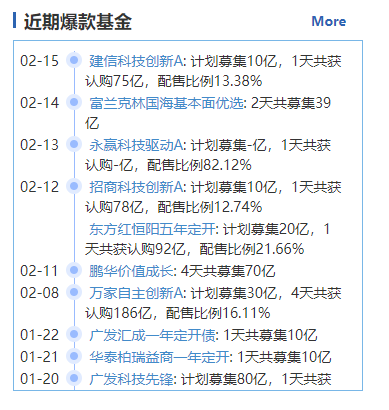Image resolution: width=389 pixels, height=410 pixels.
Task: Click the 01-20 timeline dot
Action: click(74, 378)
